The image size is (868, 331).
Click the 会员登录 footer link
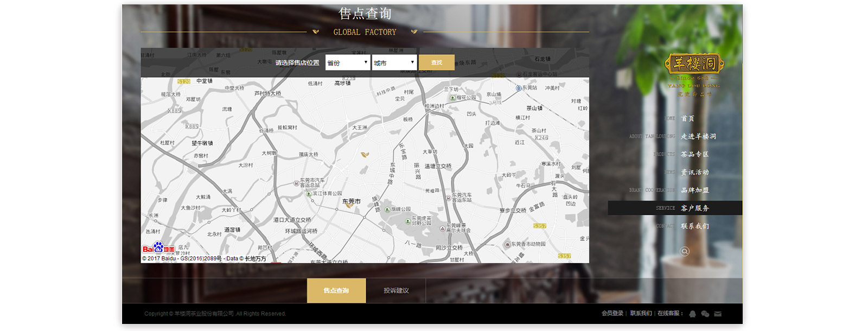[x=612, y=314]
